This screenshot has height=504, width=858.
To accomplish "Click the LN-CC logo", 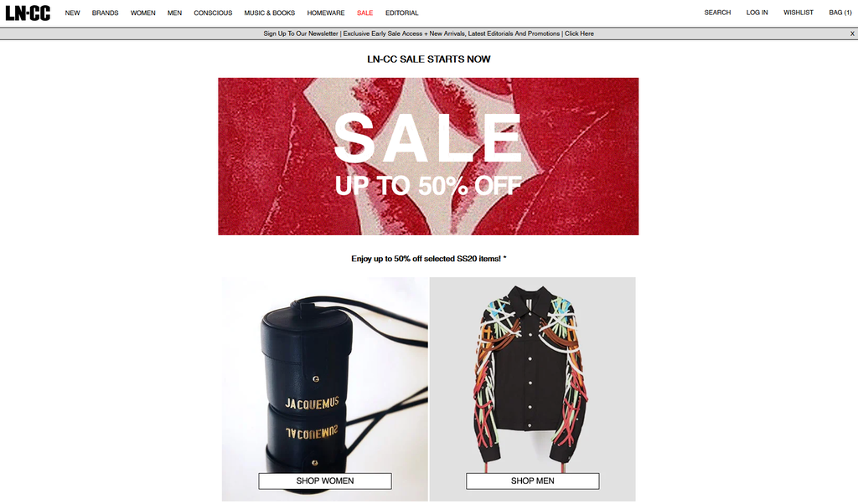I will point(28,13).
